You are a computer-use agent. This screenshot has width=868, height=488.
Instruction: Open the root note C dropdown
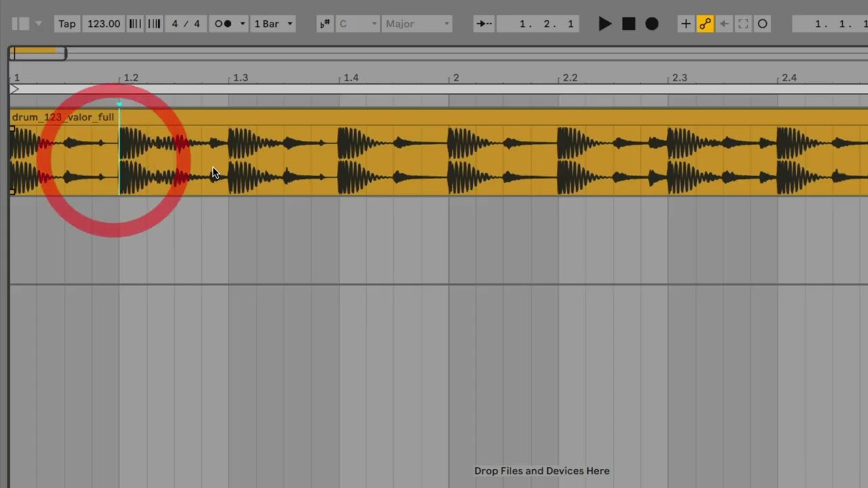click(x=357, y=24)
